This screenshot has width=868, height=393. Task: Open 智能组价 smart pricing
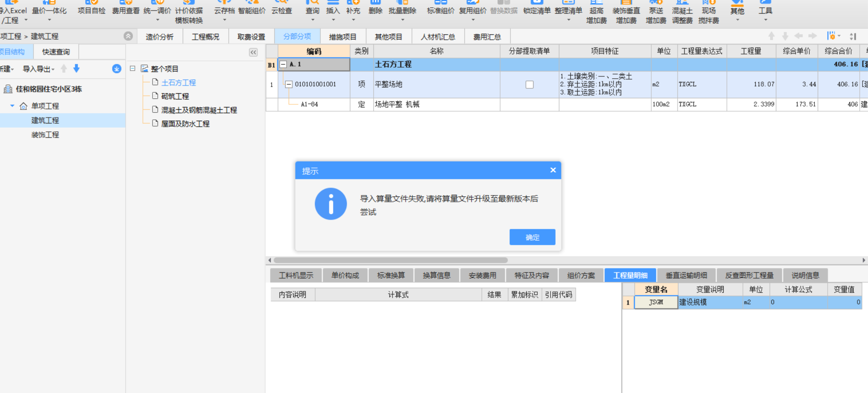coord(251,8)
